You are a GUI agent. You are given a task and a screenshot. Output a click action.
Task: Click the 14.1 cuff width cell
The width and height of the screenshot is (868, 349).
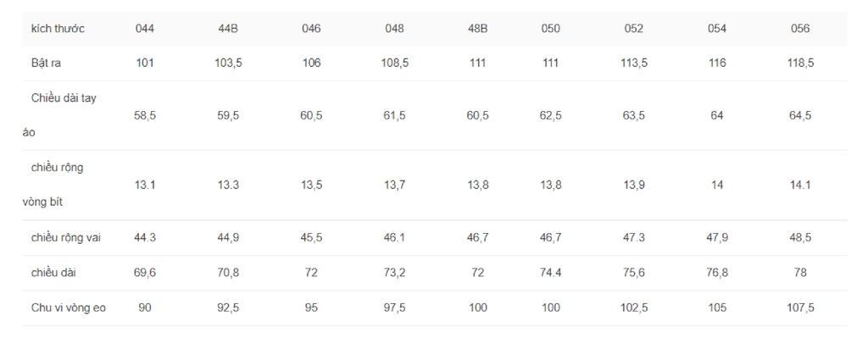coord(800,185)
